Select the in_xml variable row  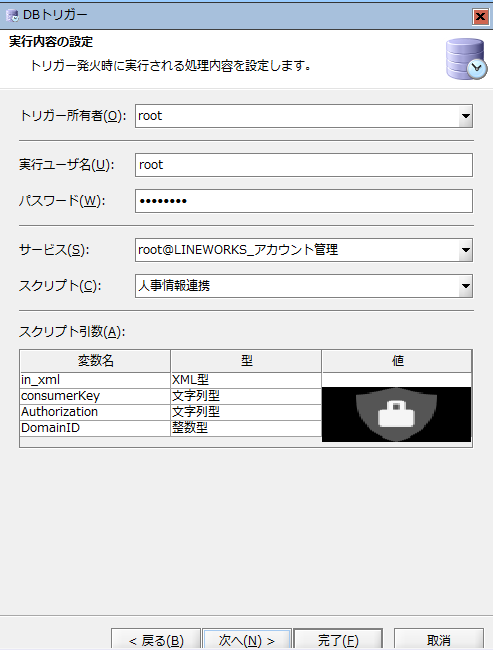pos(246,380)
